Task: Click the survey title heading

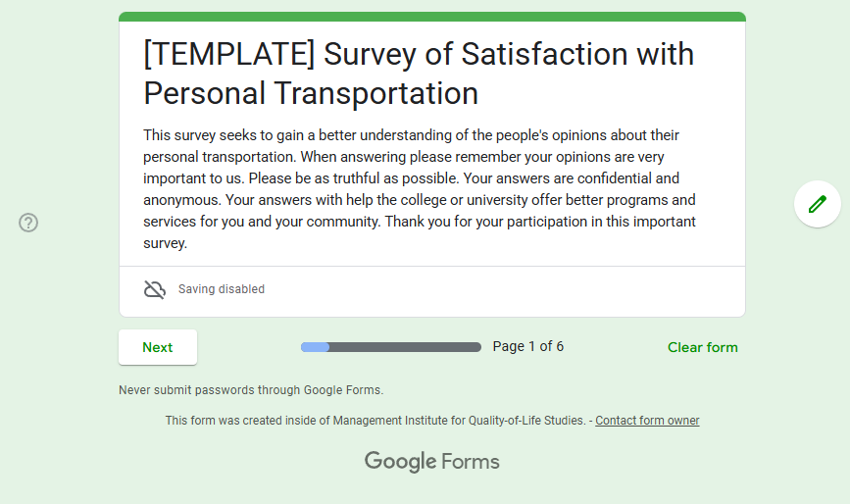Action: coord(419,74)
